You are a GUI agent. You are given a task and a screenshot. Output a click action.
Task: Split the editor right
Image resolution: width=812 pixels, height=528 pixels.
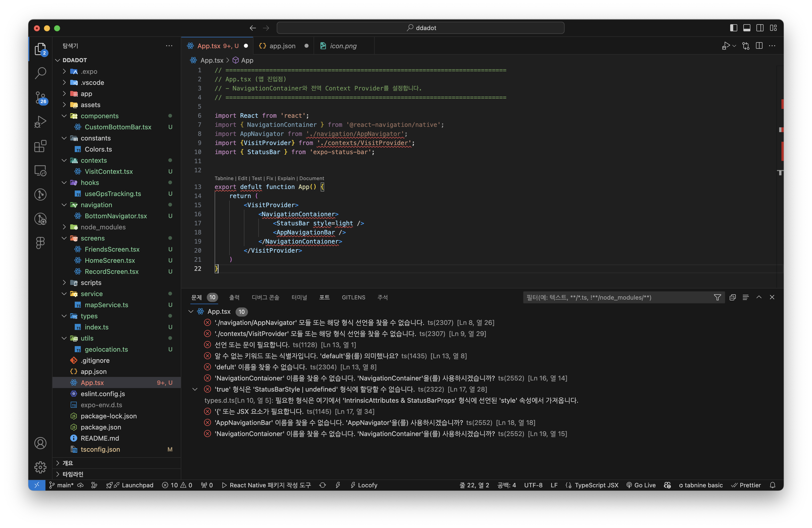tap(759, 46)
